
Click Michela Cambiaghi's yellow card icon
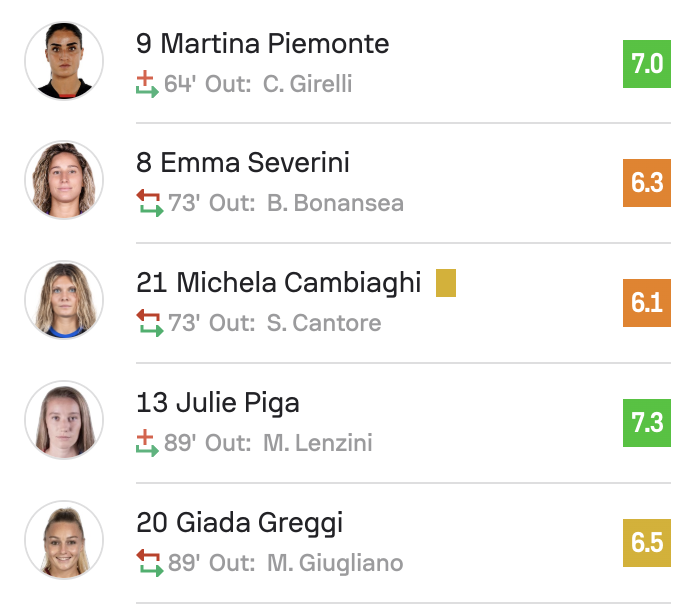(446, 283)
